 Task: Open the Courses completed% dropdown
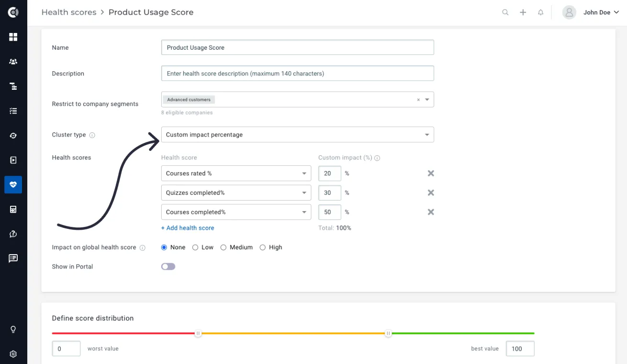[x=236, y=212]
